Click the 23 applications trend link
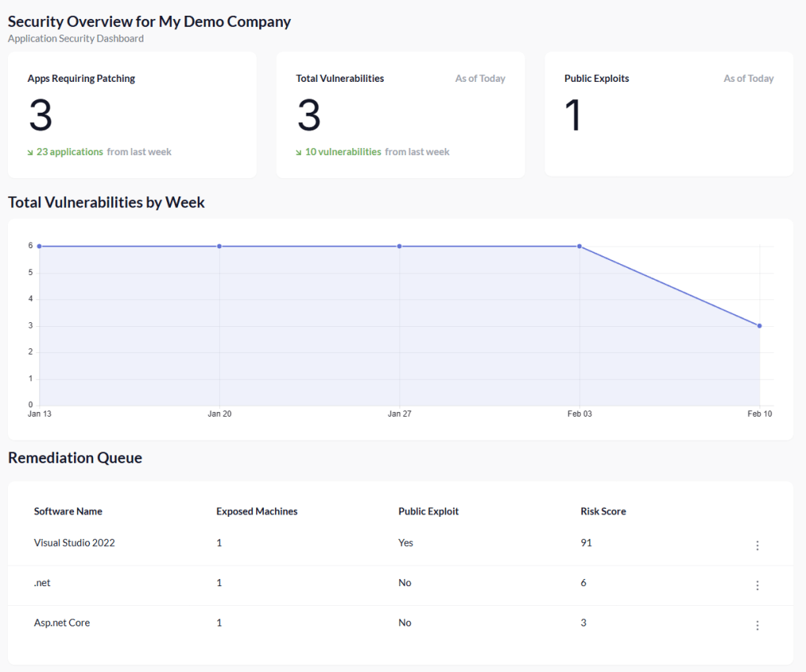Viewport: 806px width, 672px height. point(70,152)
